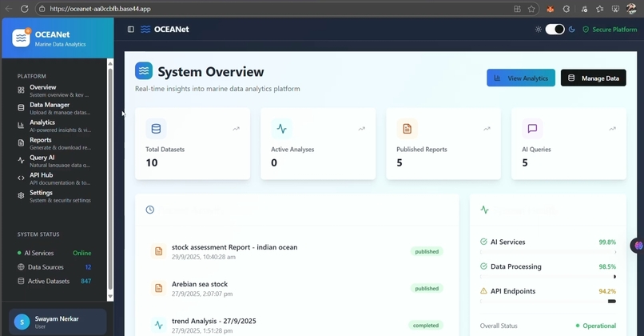The height and width of the screenshot is (336, 644).
Task: Click the OCEANet waves logo in sidebar
Action: tap(21, 38)
